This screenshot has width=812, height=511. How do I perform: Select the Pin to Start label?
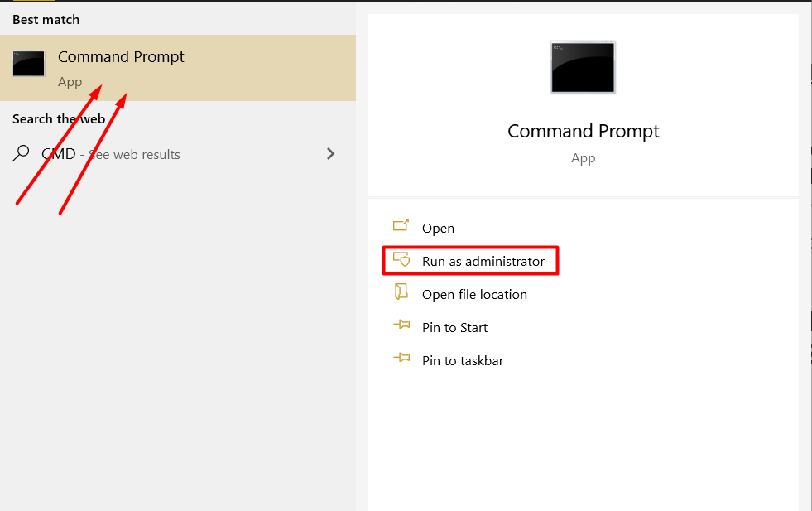pos(454,327)
